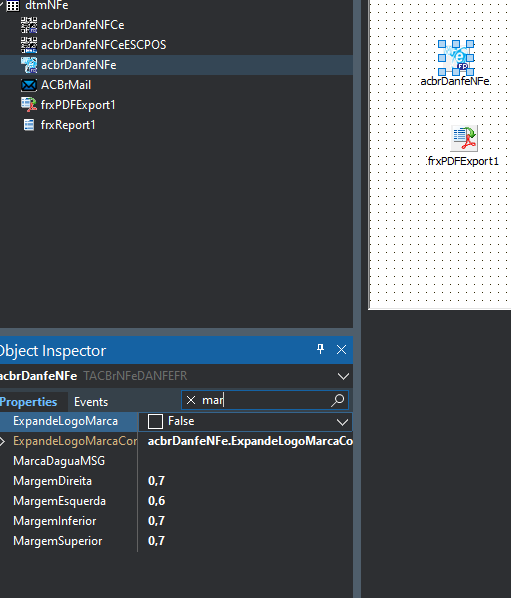Select the acbrDanfeNFCe tree item

[x=83, y=25]
